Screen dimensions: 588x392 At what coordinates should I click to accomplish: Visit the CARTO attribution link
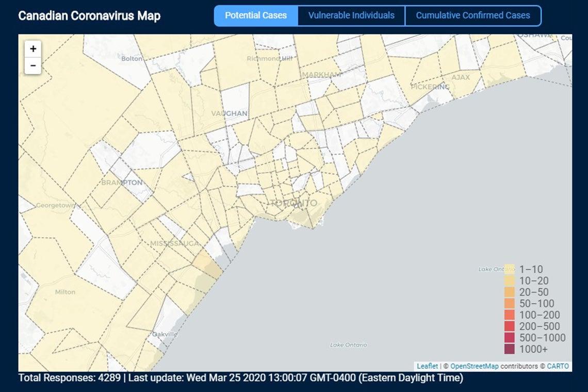coord(558,366)
